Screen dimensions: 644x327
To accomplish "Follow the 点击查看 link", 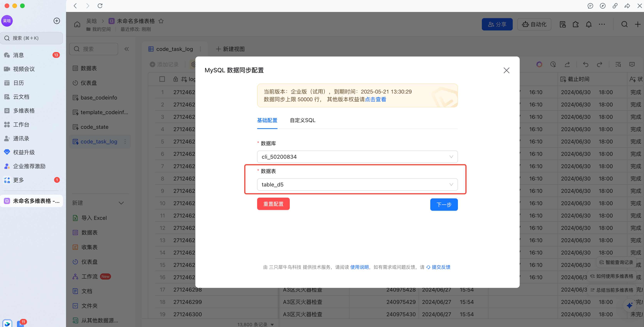I will coord(375,99).
